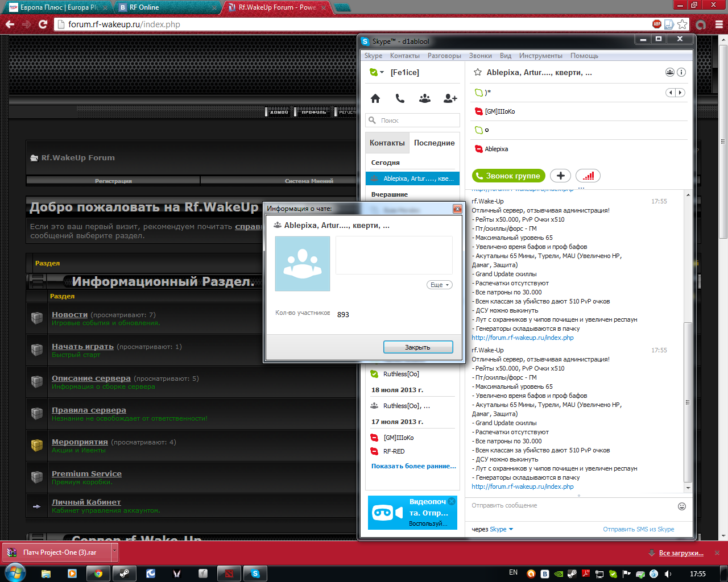Open the Описание сервера forum link
This screenshot has width=728, height=582.
tap(91, 378)
